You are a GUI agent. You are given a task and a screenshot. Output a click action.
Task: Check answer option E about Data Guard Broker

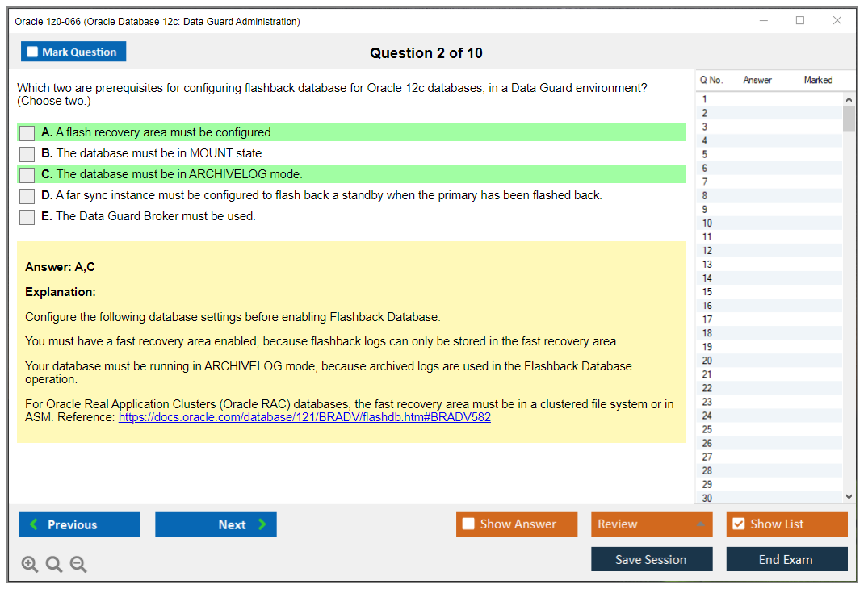coord(27,216)
